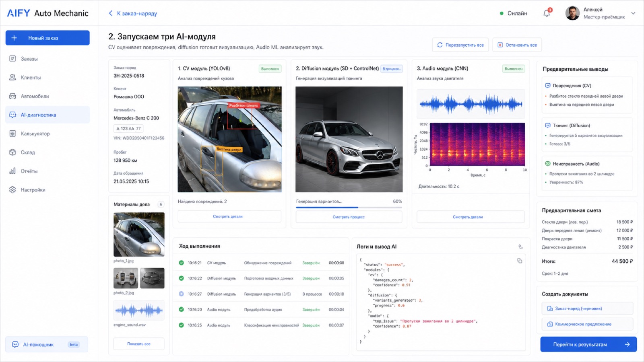Click the back arrow to order
The image size is (644, 362).
pos(111,13)
